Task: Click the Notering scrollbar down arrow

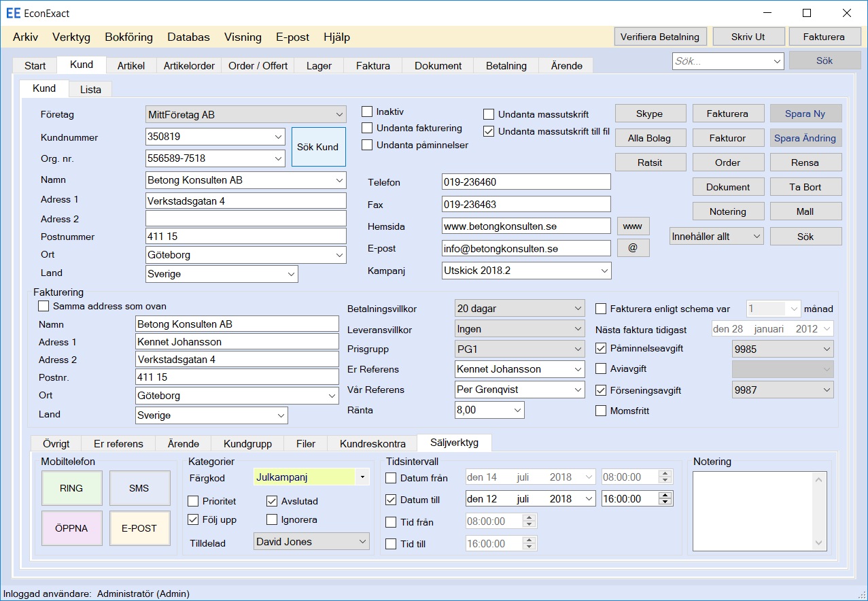Action: [820, 544]
